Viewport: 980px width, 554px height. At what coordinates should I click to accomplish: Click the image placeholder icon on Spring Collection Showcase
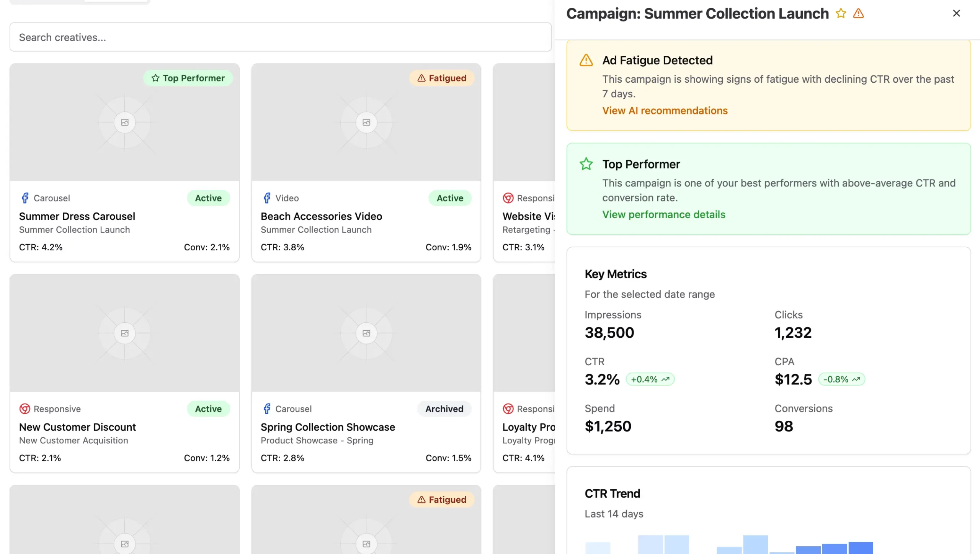pyautogui.click(x=366, y=333)
